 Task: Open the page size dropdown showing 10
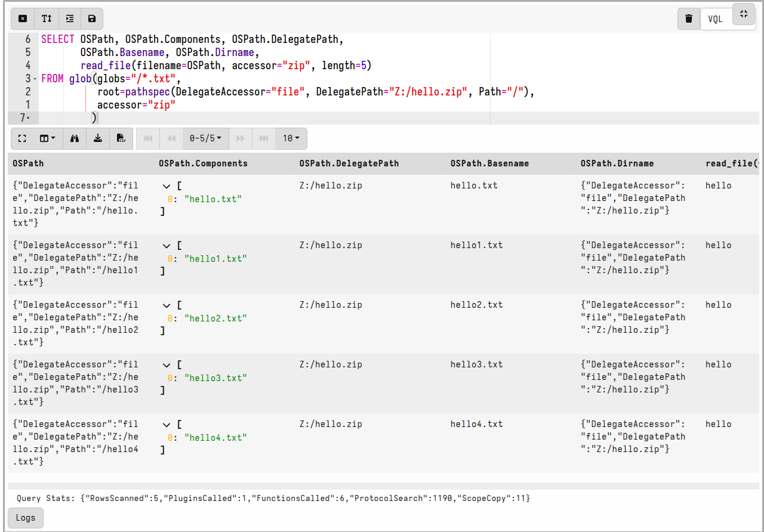tap(291, 138)
